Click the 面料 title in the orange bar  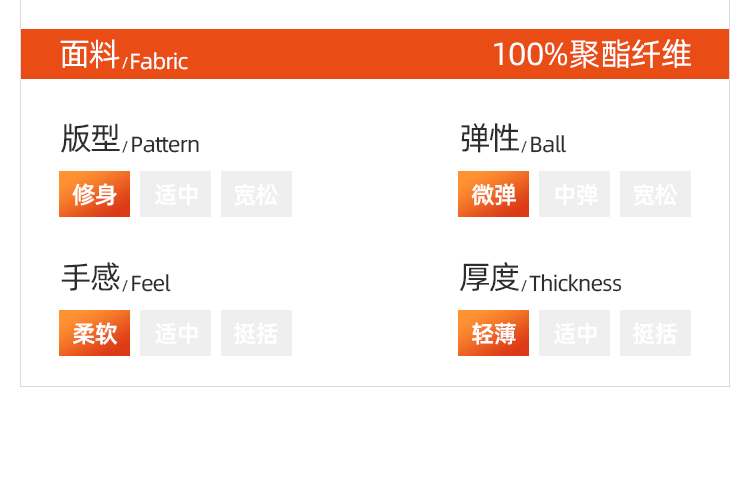point(90,54)
